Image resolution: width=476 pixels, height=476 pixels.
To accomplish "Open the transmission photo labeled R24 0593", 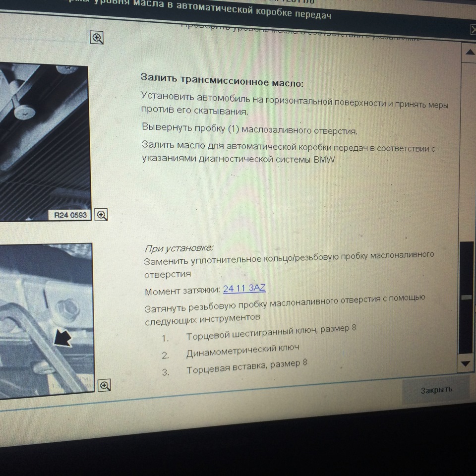I will pyautogui.click(x=45, y=143).
